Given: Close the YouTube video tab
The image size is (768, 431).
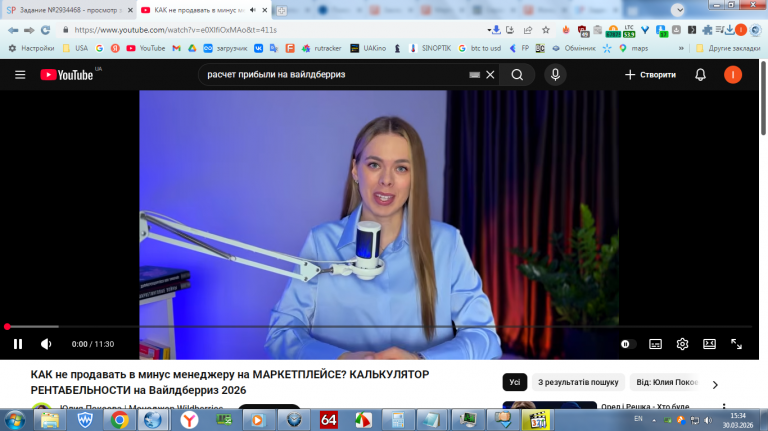Looking at the screenshot, I should click(x=265, y=10).
